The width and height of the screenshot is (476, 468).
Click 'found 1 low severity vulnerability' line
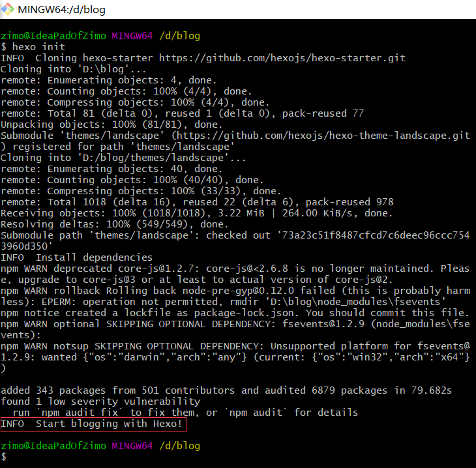pyautogui.click(x=100, y=402)
